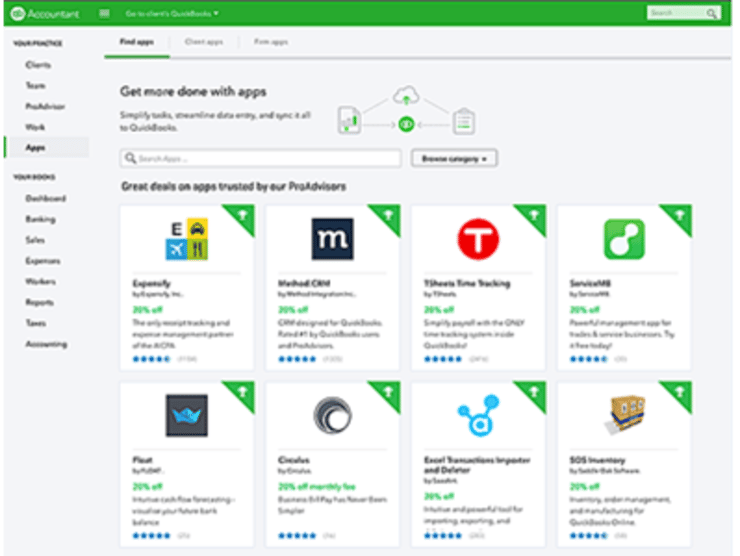Click the Method CRM star rating

point(297,359)
